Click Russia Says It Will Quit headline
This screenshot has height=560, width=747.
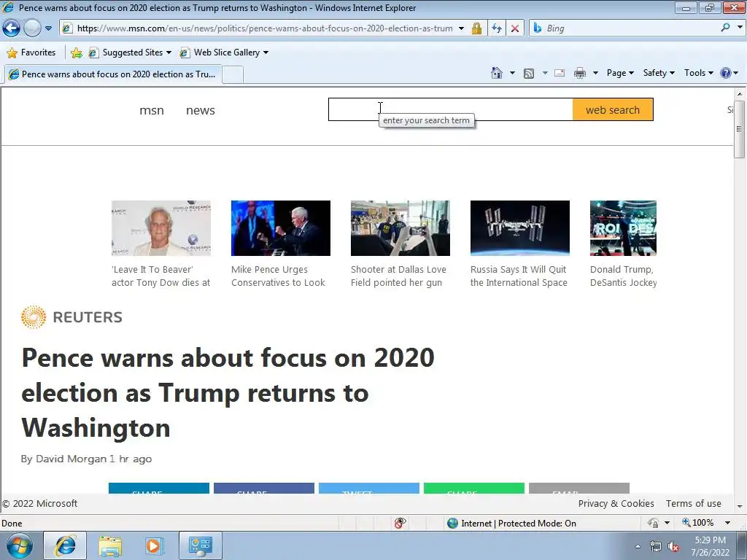click(519, 276)
